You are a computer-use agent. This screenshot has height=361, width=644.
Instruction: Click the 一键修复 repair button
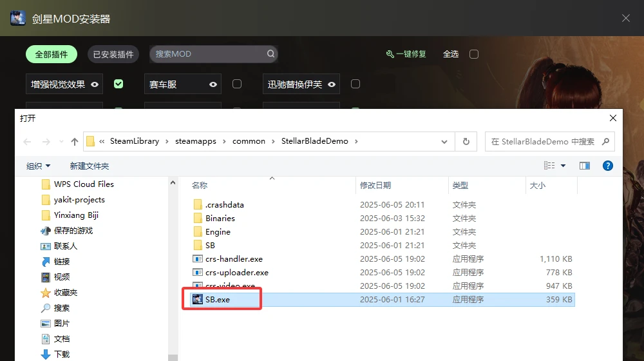[x=406, y=54]
